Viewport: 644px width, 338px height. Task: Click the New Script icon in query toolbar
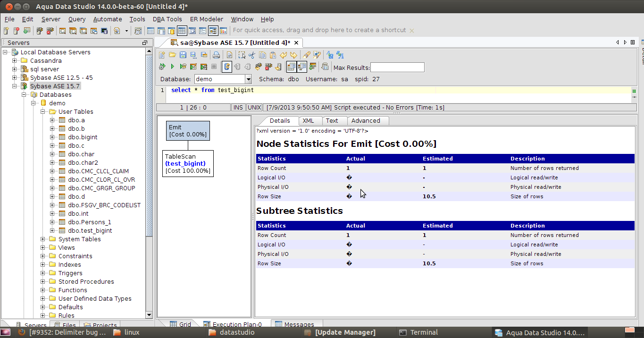click(x=162, y=55)
